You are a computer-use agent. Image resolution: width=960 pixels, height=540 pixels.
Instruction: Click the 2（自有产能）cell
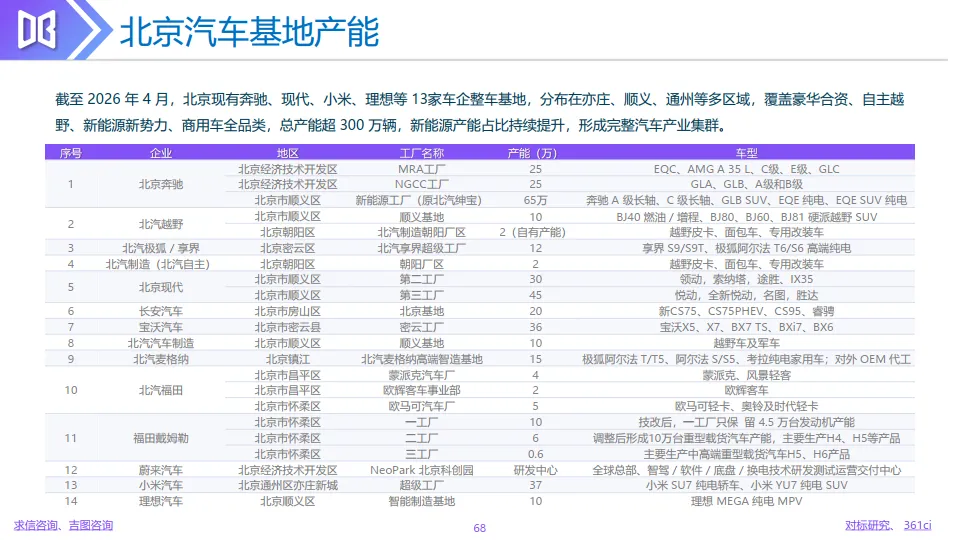[x=533, y=232]
